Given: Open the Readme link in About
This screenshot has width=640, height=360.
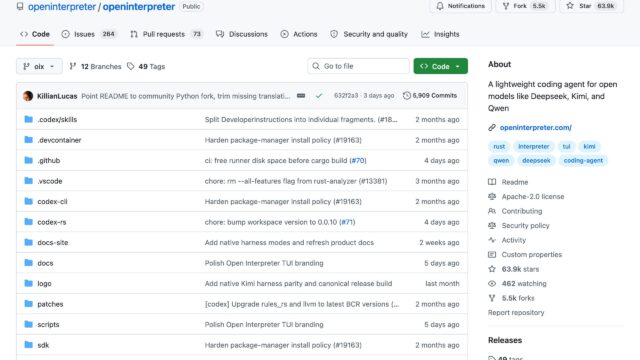Looking at the screenshot, I should [x=509, y=182].
